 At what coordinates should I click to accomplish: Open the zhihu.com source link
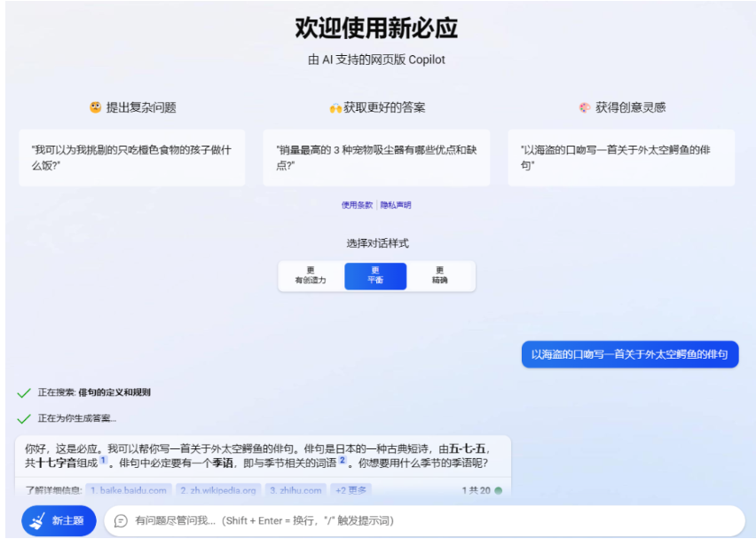coord(295,490)
